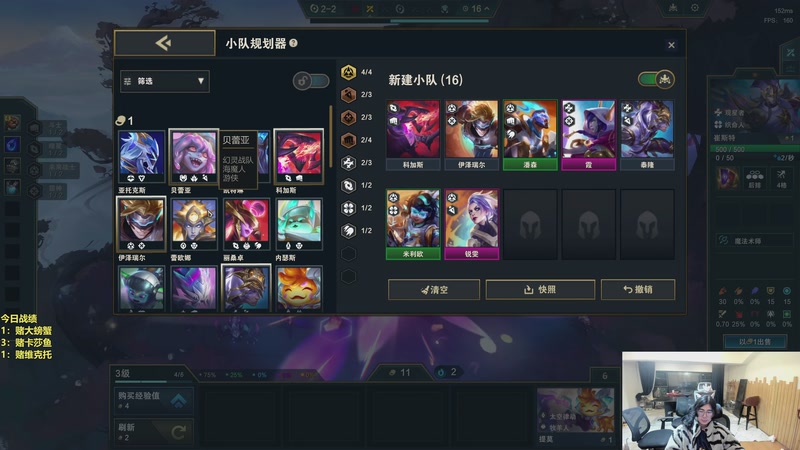The width and height of the screenshot is (800, 450).
Task: Click 以1出售 sell button on right panel
Action: (x=755, y=342)
